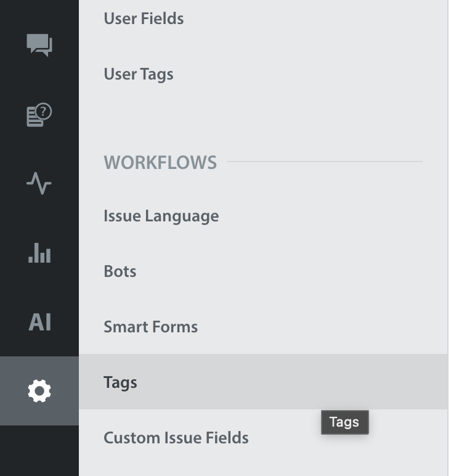Open the analytics bar chart icon
The width and height of the screenshot is (451, 476).
39,252
